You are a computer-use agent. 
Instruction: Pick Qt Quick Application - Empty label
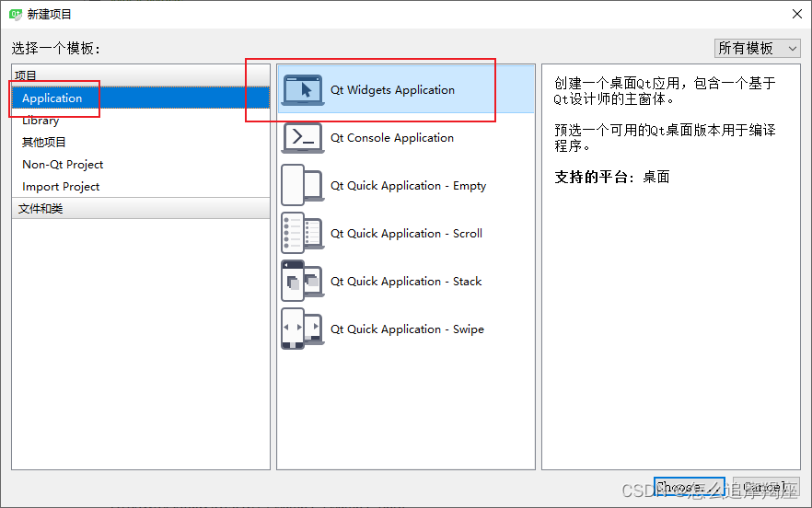(x=408, y=185)
